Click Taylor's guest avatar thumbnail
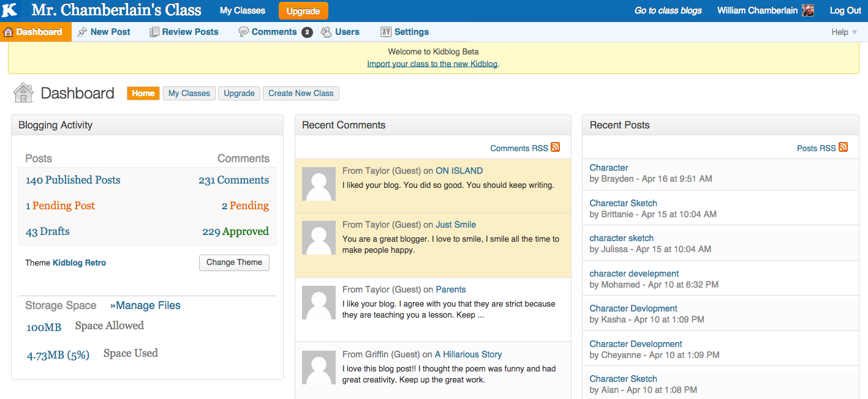This screenshot has height=399, width=868. tap(319, 183)
